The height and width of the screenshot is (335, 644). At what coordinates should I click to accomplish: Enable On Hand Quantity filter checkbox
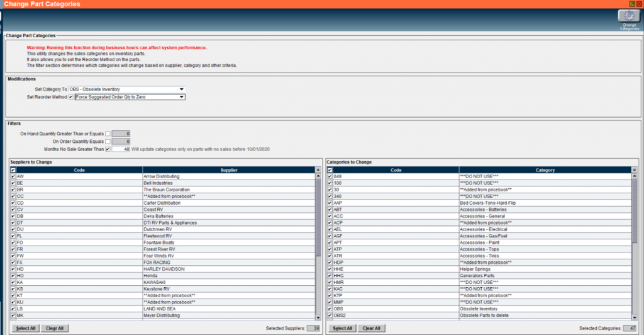(x=108, y=133)
